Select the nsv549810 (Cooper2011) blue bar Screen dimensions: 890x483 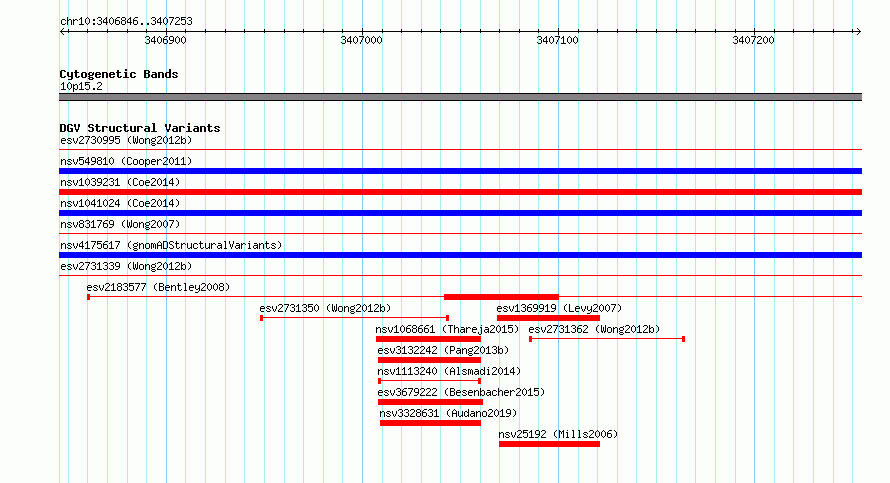tap(460, 171)
